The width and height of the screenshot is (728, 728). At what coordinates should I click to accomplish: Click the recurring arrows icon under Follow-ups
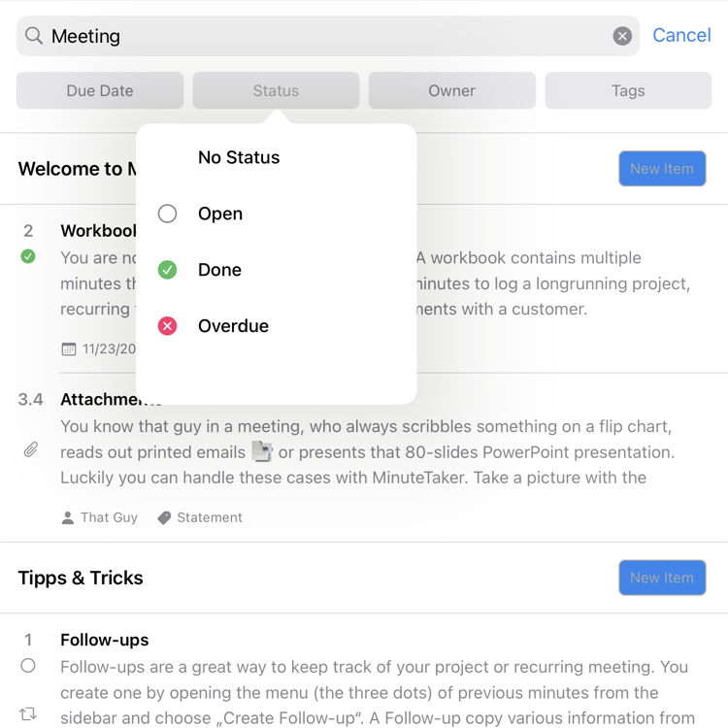pyautogui.click(x=28, y=714)
